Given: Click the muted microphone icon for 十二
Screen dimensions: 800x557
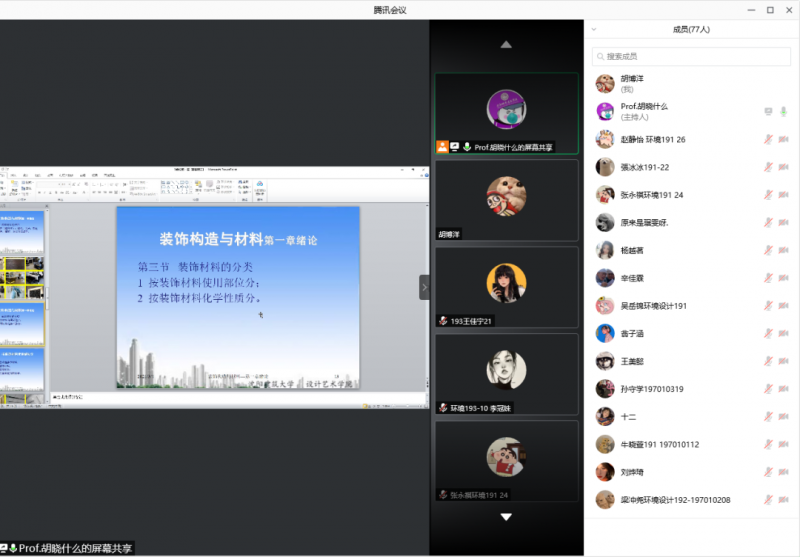Looking at the screenshot, I should click(768, 416).
